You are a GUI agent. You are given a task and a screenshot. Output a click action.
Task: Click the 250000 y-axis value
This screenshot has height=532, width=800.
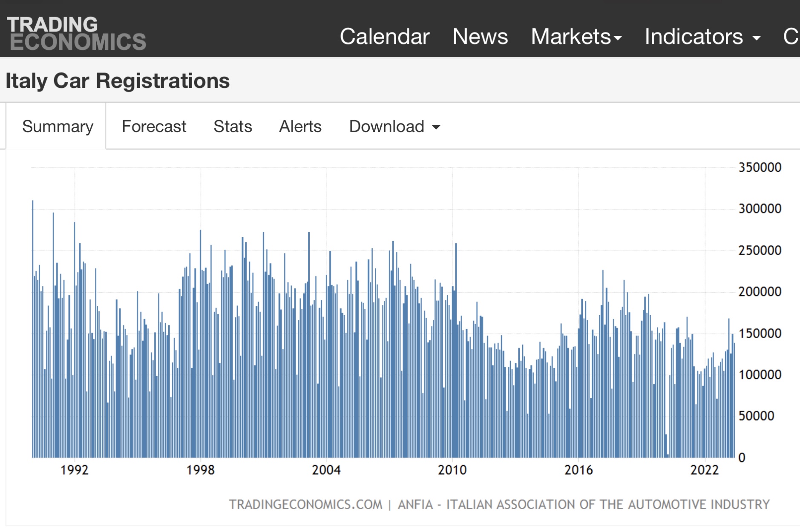pos(760,250)
